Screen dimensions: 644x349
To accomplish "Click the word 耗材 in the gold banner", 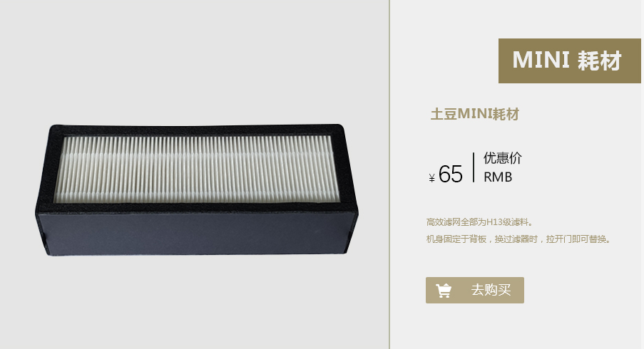I will [x=600, y=61].
